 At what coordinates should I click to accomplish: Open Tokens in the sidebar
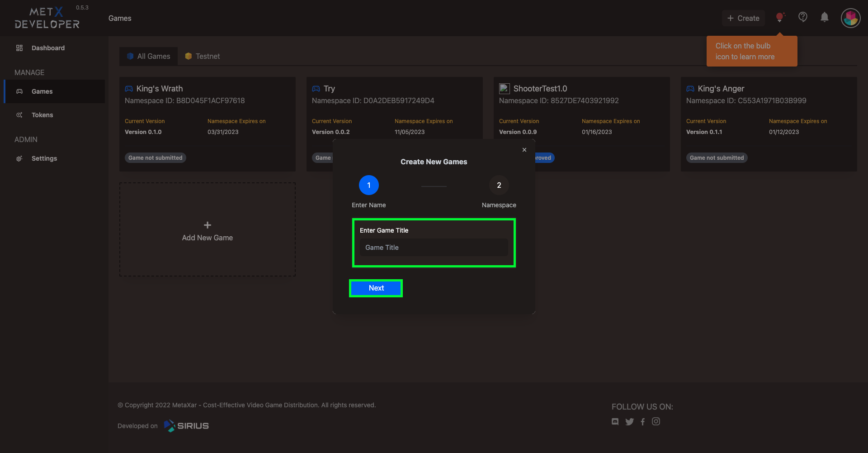(x=54, y=115)
